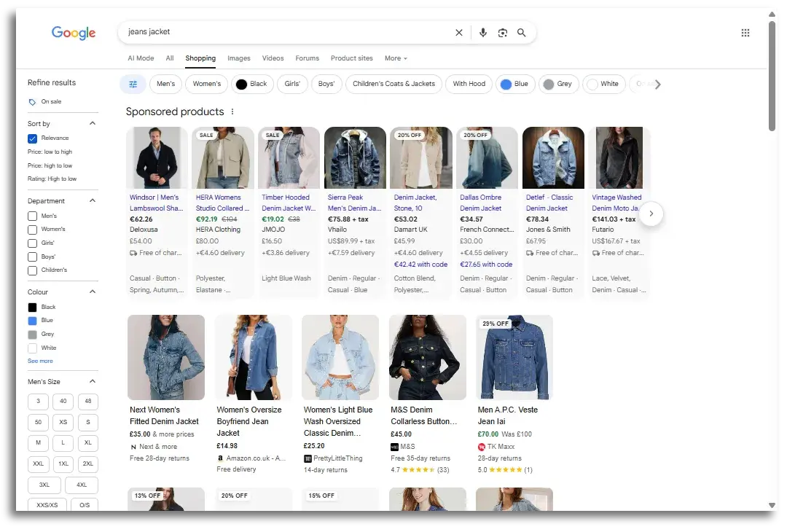Select the Grey colour filter chip
787x532 pixels.
pyautogui.click(x=559, y=84)
